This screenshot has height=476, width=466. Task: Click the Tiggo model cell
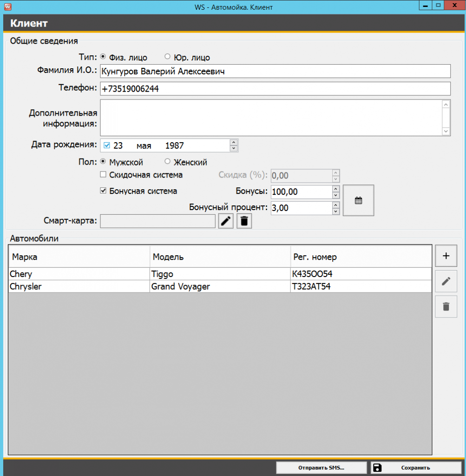pos(220,274)
